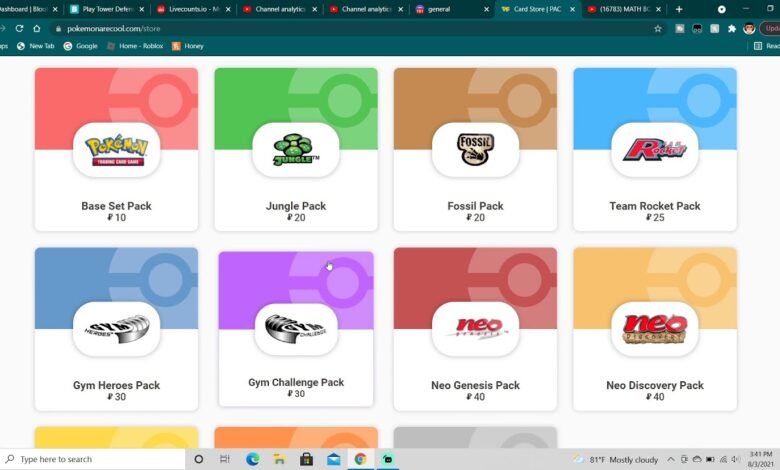780x470 pixels.
Task: Open the Chrome profile avatar
Action: tap(749, 28)
